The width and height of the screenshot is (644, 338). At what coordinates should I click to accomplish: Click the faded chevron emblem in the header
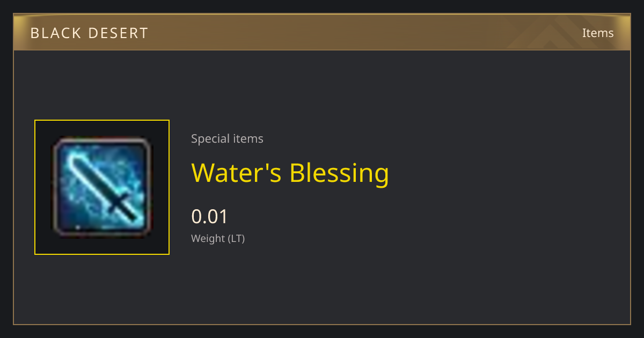point(563,33)
